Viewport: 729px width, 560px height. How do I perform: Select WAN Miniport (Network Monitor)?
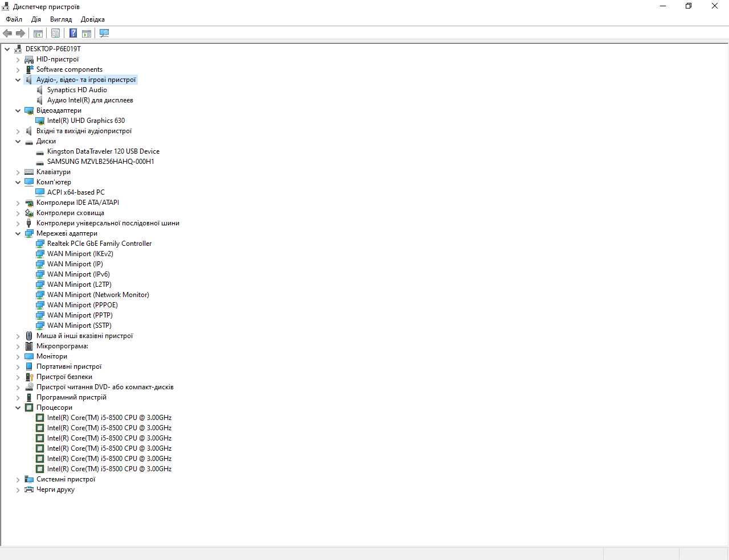(x=98, y=295)
